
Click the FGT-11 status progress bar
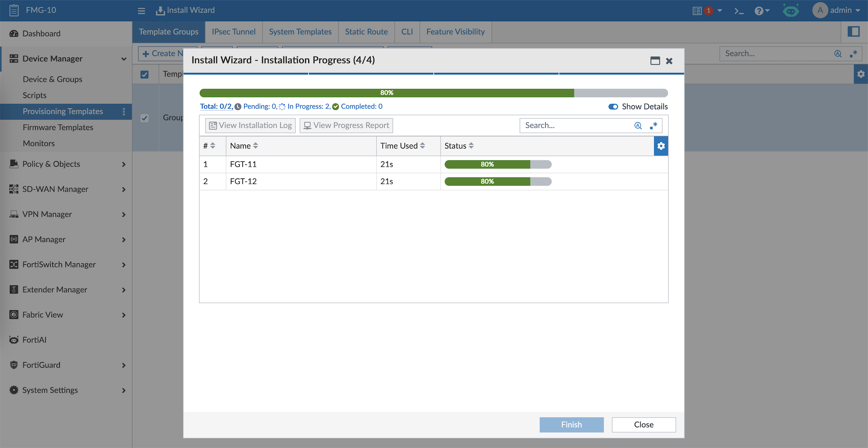[x=498, y=164]
